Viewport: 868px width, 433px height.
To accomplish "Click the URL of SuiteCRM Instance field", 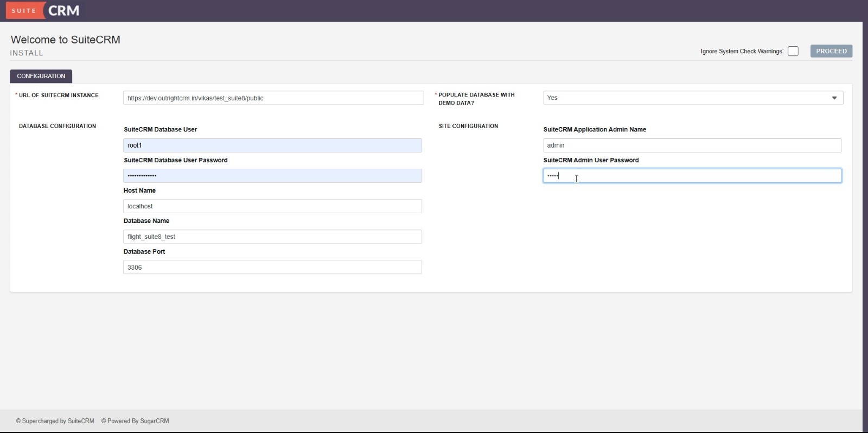I will coord(273,98).
